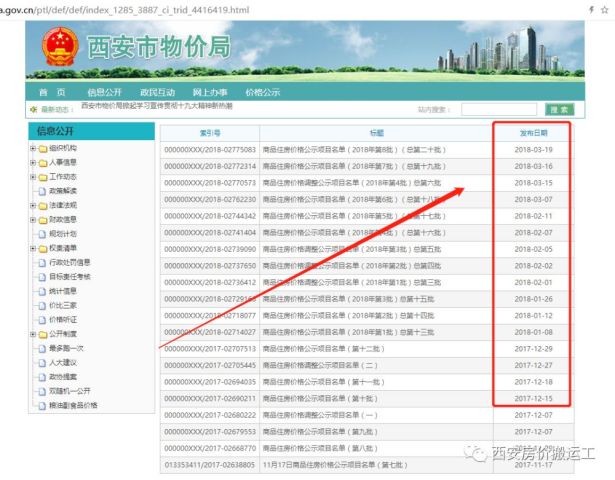Click the document icon next to 双随机一公开
Screen dimensions: 615x480
coord(42,391)
